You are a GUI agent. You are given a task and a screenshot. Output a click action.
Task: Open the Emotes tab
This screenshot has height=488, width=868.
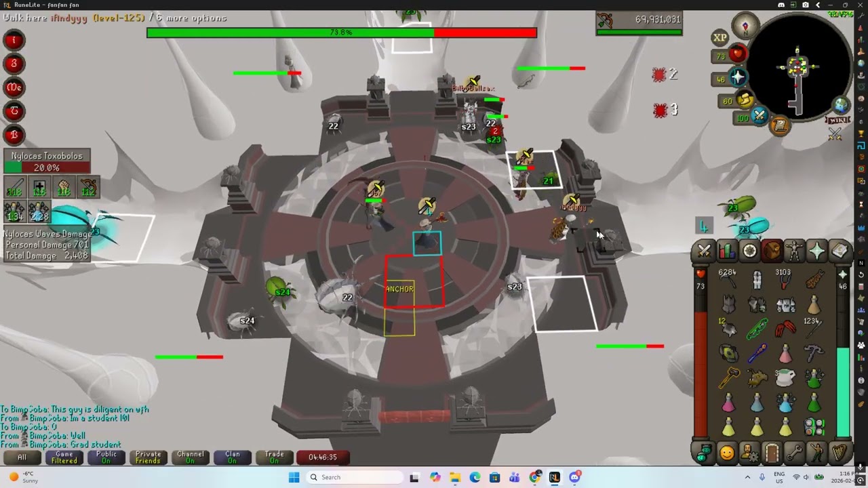click(816, 452)
